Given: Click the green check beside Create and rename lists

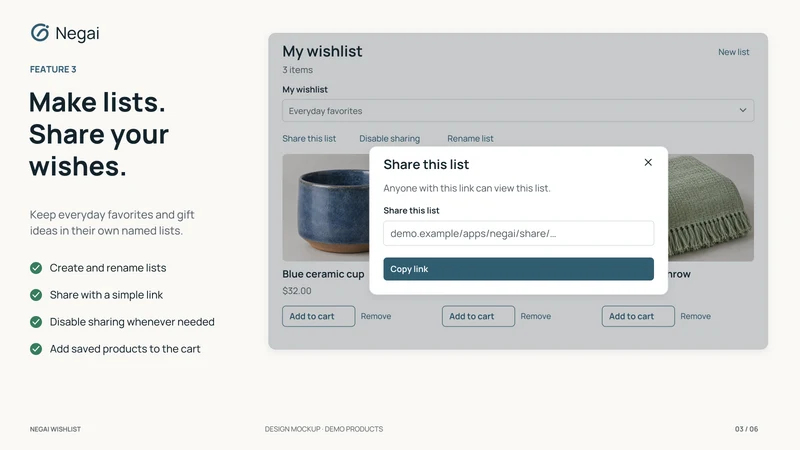Looking at the screenshot, I should (36, 268).
